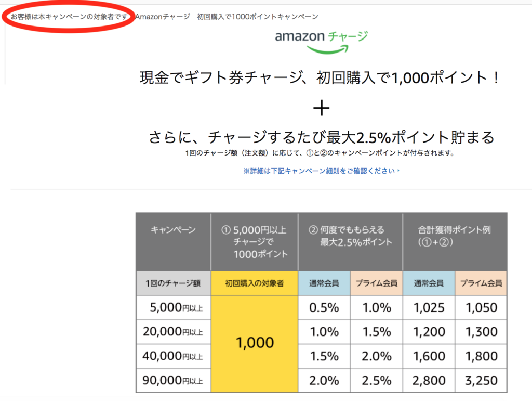Click the amazon チャージ logo

[x=321, y=42]
